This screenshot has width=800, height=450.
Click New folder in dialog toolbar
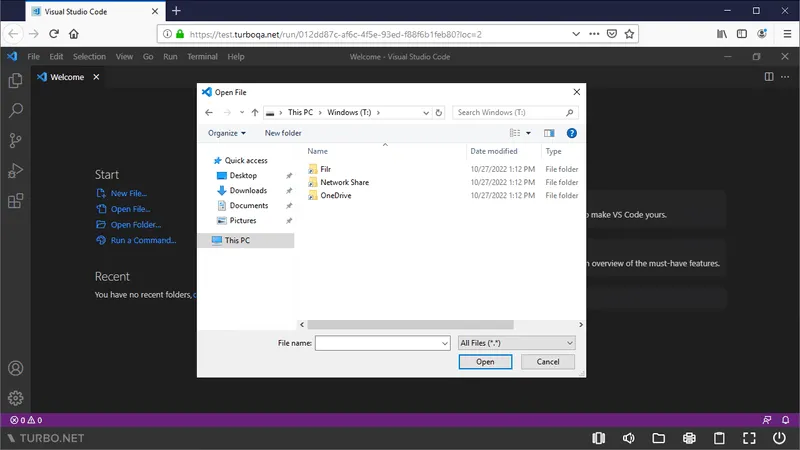click(283, 133)
